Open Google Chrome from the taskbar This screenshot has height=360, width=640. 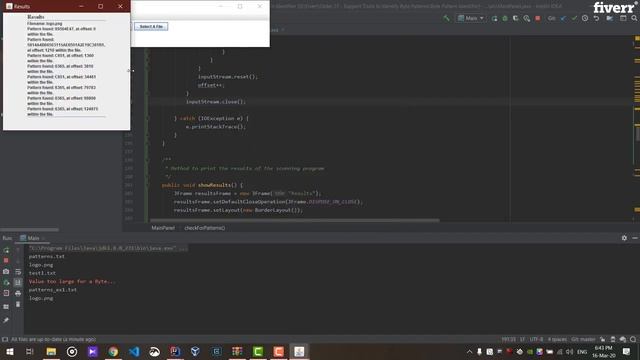click(x=113, y=351)
